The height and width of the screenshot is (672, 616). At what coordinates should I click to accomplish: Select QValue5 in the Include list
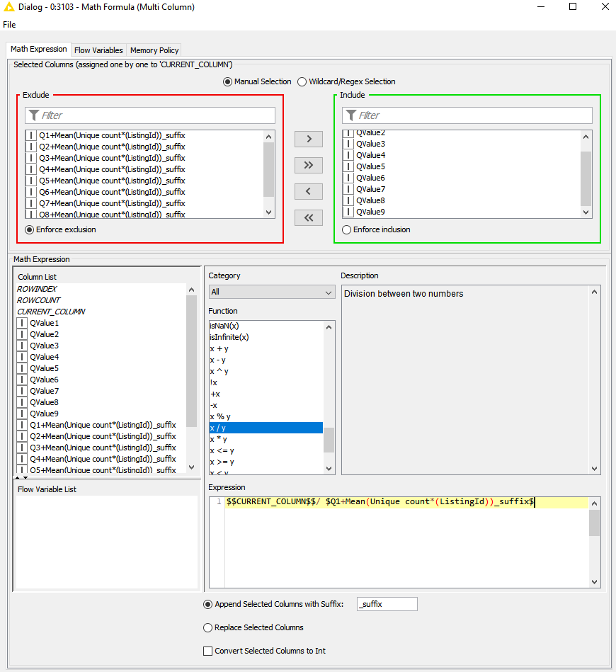tap(370, 166)
